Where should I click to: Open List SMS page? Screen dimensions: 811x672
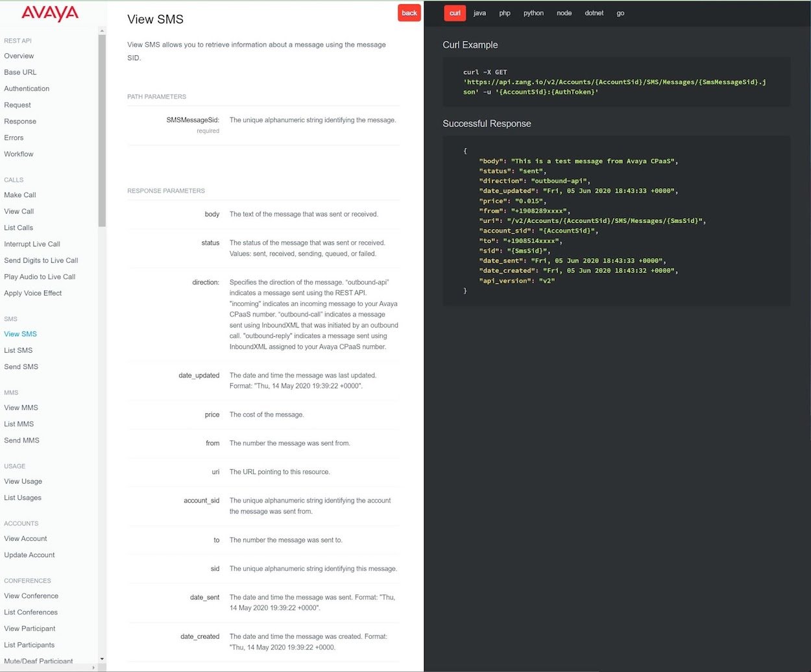pos(18,350)
